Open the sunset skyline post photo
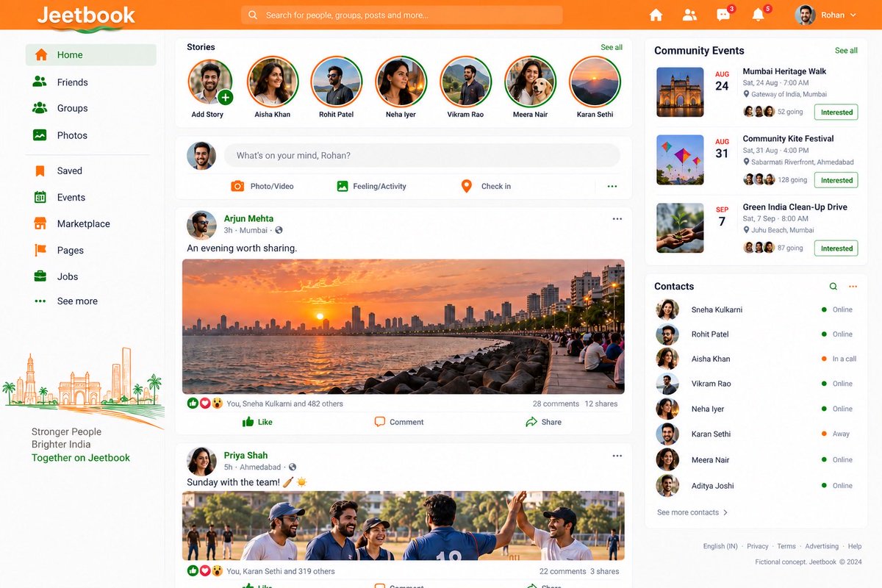This screenshot has width=882, height=588. coord(404,326)
